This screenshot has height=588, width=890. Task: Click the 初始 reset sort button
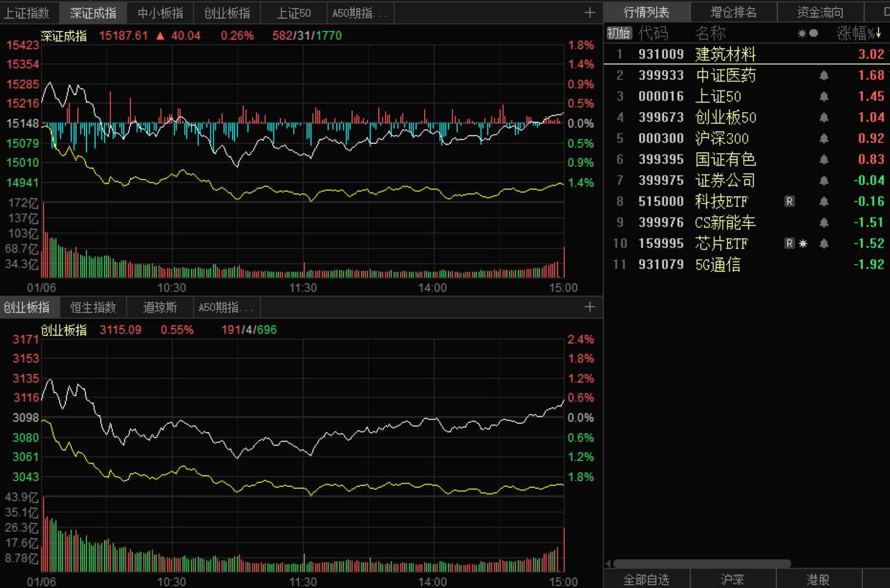[619, 33]
